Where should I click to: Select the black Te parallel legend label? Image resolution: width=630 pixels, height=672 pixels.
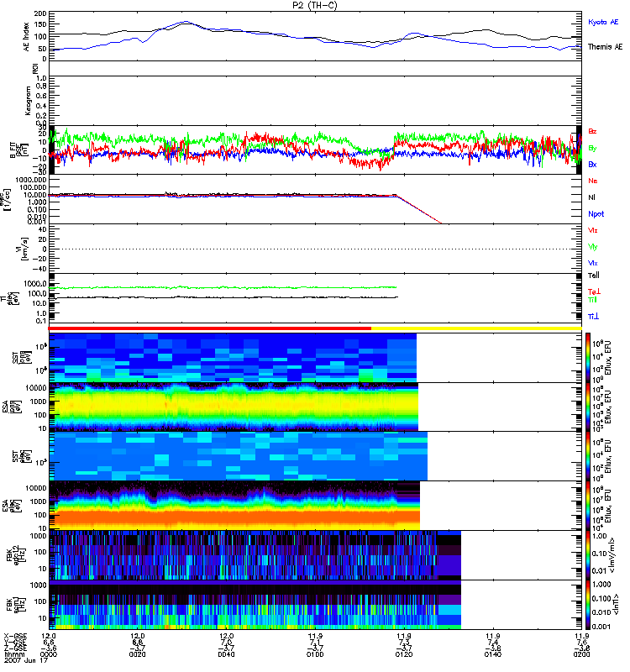(x=594, y=276)
